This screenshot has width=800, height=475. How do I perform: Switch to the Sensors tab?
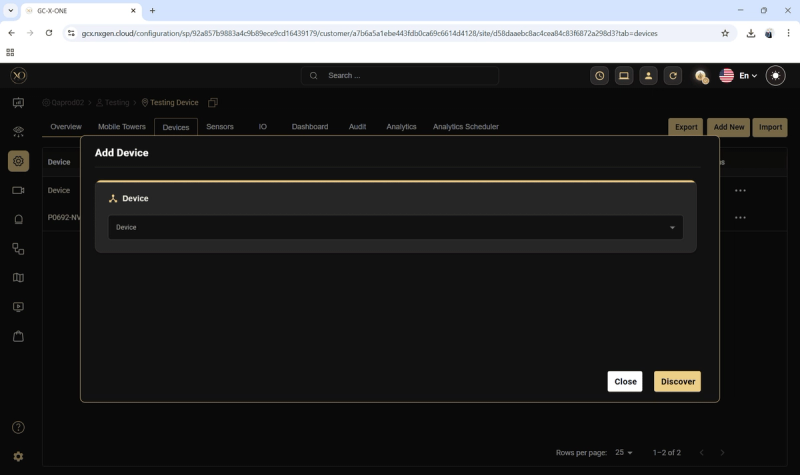[x=220, y=127]
